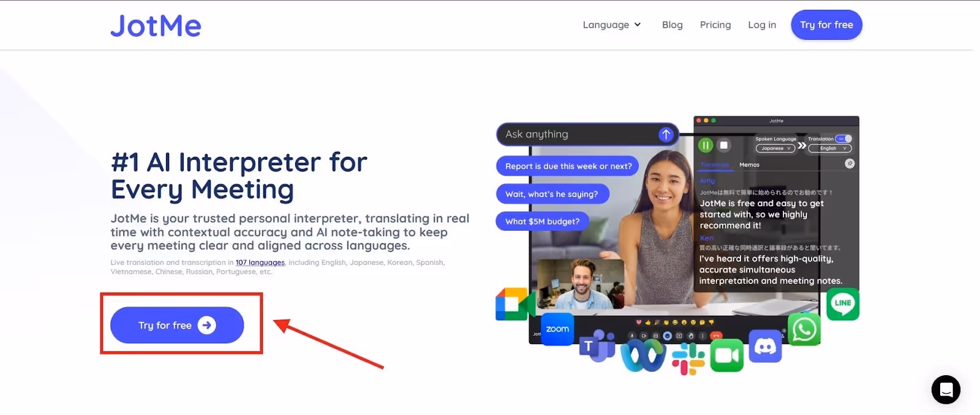This screenshot has width=980, height=415.
Task: Open the Blog page
Action: [672, 24]
